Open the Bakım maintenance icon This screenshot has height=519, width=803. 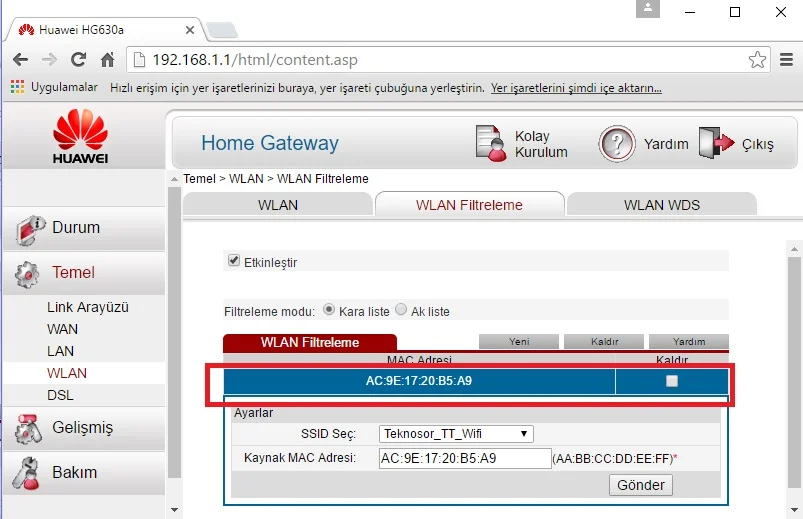(31, 472)
